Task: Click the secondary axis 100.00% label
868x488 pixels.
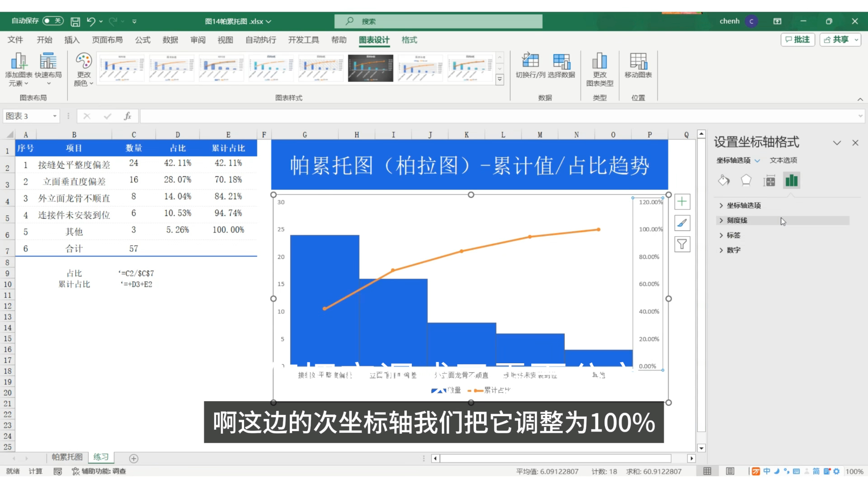Action: 651,230
